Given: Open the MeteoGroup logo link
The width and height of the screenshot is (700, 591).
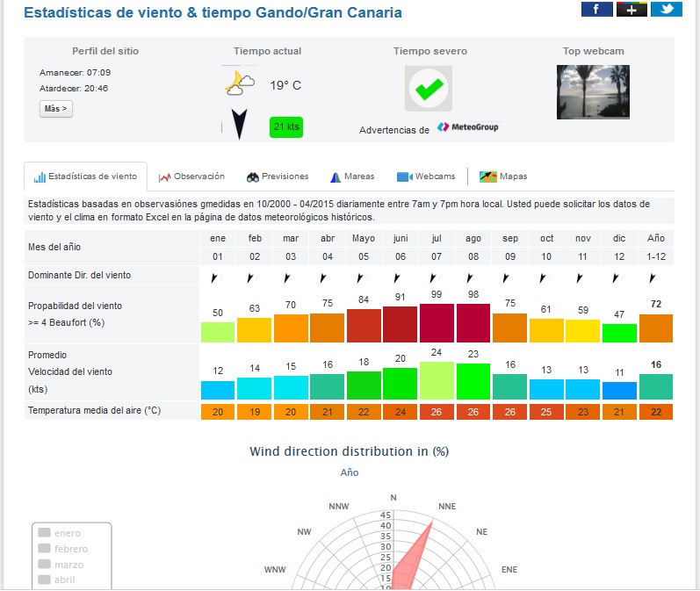Looking at the screenshot, I should 468,127.
